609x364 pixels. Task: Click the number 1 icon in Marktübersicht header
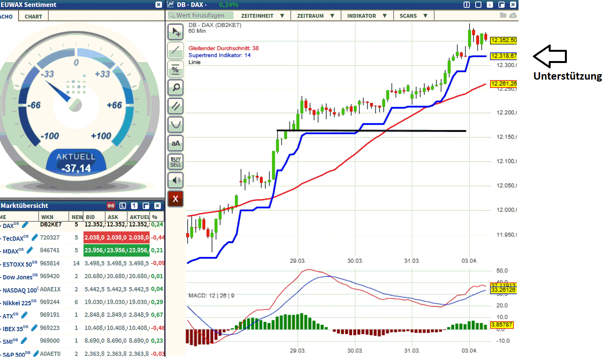[134, 206]
